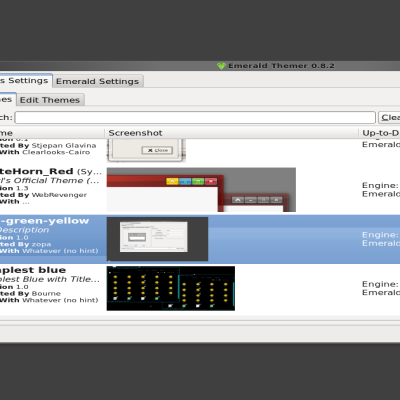Select the green-yellow theme row title
This screenshot has height=400, width=400.
(x=44, y=221)
